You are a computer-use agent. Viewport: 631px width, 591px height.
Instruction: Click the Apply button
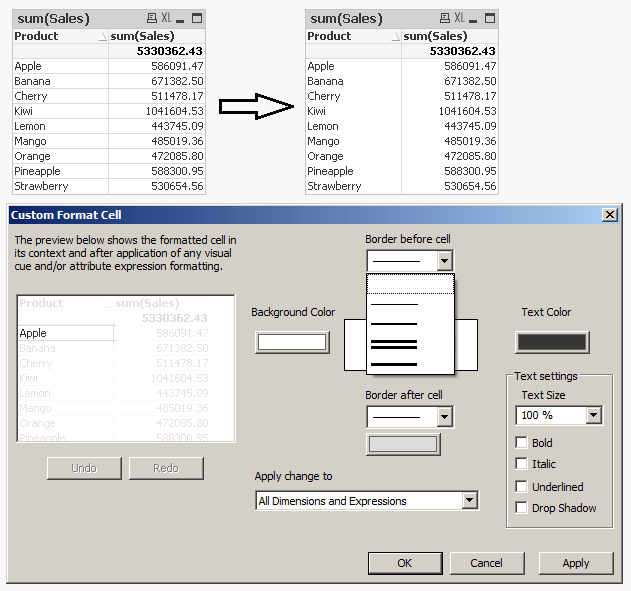(x=576, y=563)
